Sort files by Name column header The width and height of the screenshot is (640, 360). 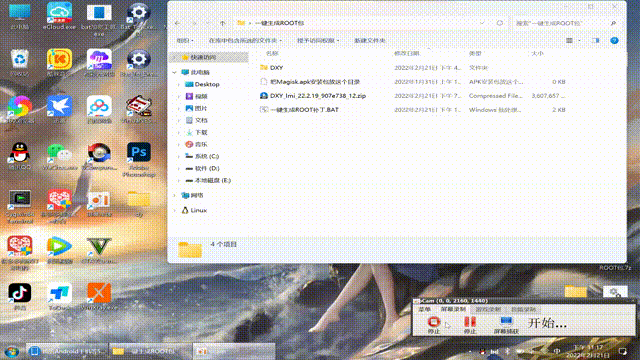(x=272, y=53)
